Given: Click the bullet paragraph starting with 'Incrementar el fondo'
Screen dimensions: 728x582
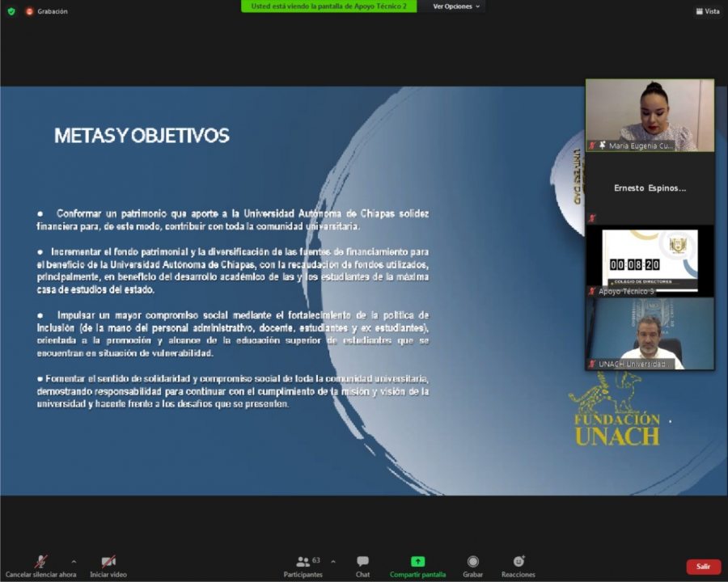Looking at the screenshot, I should pos(233,271).
